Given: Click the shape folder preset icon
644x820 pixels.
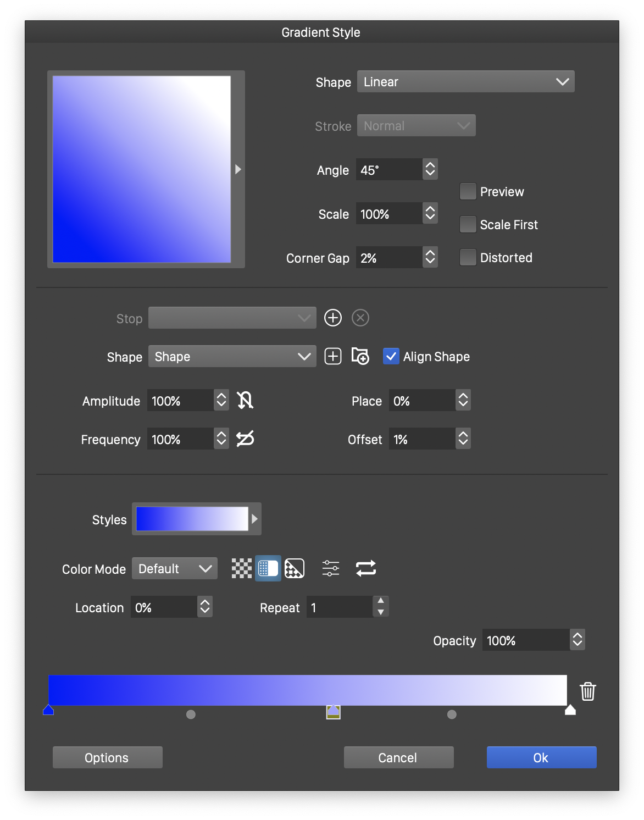Looking at the screenshot, I should tap(360, 356).
